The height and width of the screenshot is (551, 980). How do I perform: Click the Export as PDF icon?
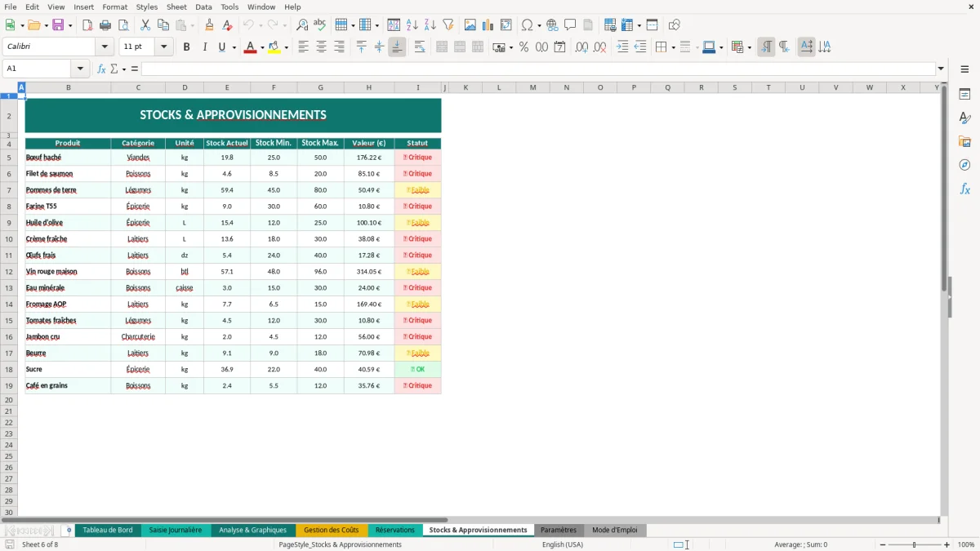click(87, 25)
